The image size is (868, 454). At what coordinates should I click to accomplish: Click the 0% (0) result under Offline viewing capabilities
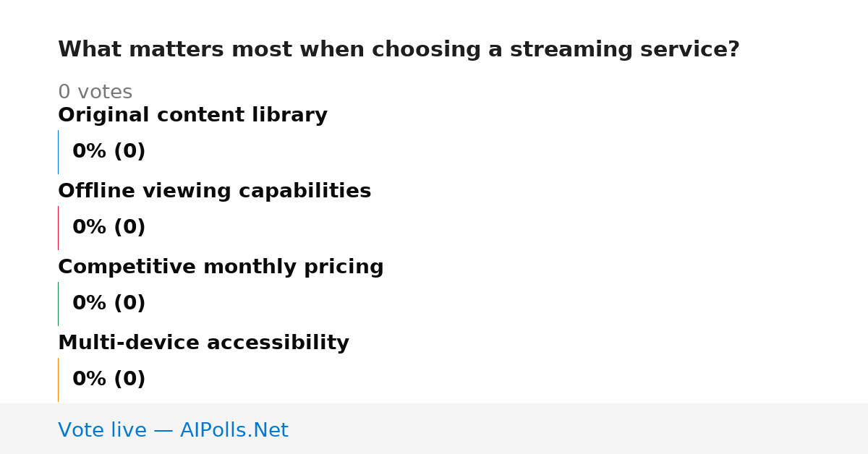[109, 228]
